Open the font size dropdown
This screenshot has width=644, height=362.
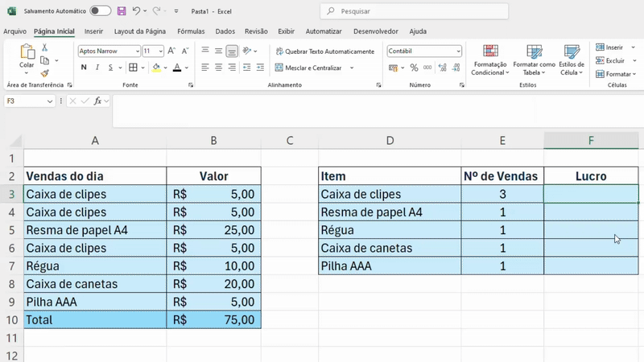(160, 51)
